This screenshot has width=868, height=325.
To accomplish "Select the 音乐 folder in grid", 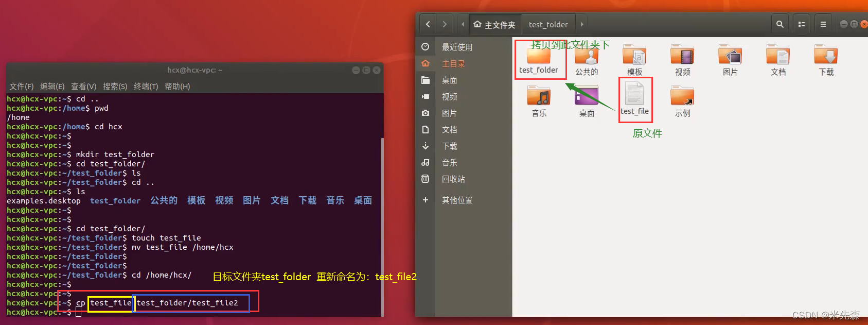I will 539,96.
